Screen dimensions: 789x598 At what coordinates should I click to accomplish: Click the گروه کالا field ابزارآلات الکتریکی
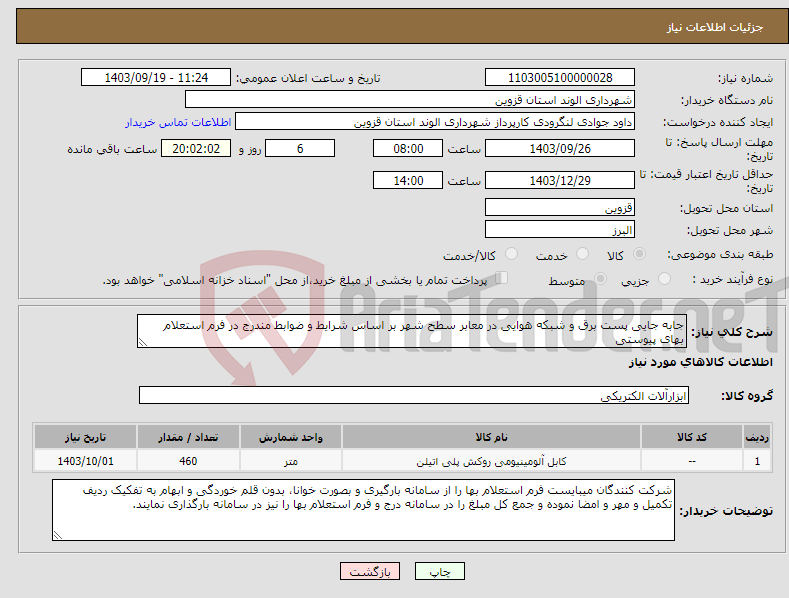[x=414, y=395]
